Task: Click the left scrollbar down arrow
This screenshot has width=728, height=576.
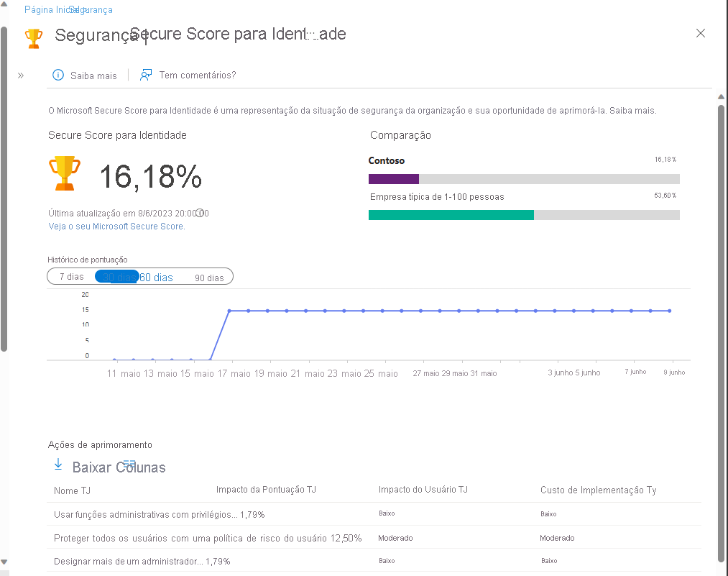Action: pyautogui.click(x=4, y=562)
